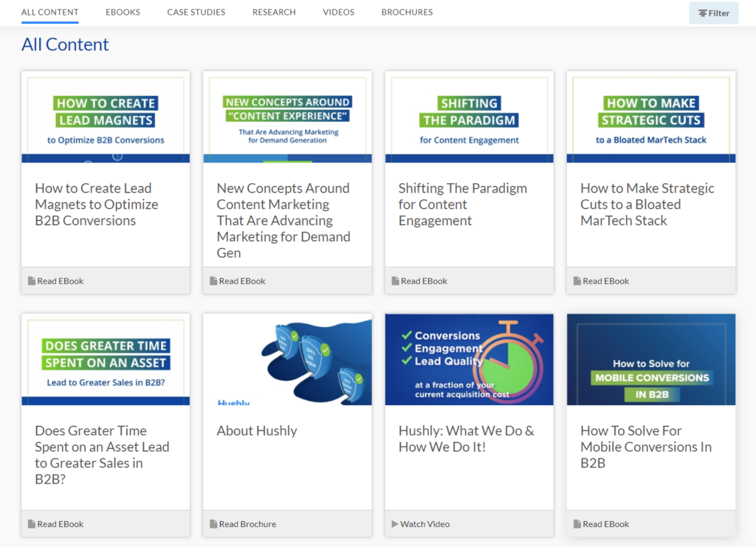The width and height of the screenshot is (756, 547).
Task: Click title How to Make Strategic Cuts
Action: 647,204
